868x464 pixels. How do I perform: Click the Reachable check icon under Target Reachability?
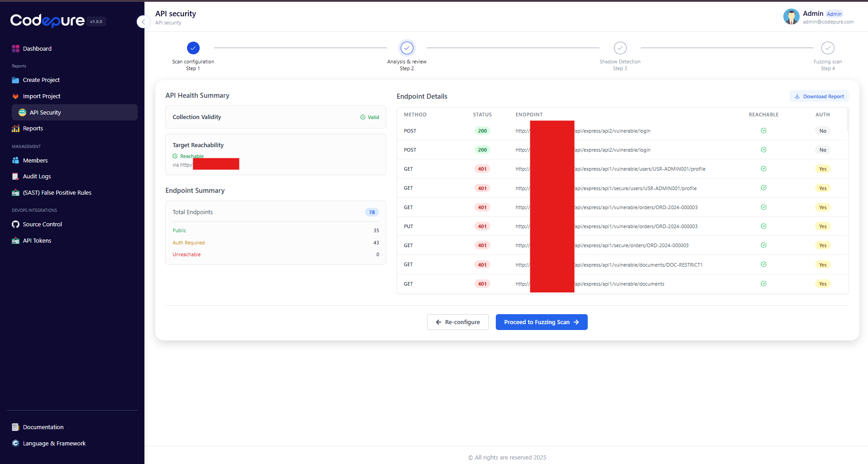coord(175,156)
